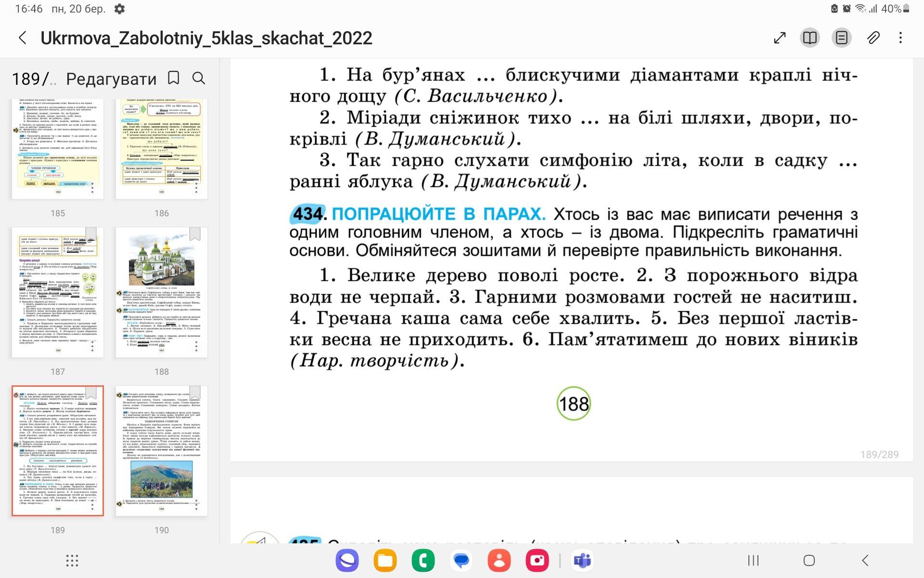Select page 186 thumbnail

pos(162,149)
